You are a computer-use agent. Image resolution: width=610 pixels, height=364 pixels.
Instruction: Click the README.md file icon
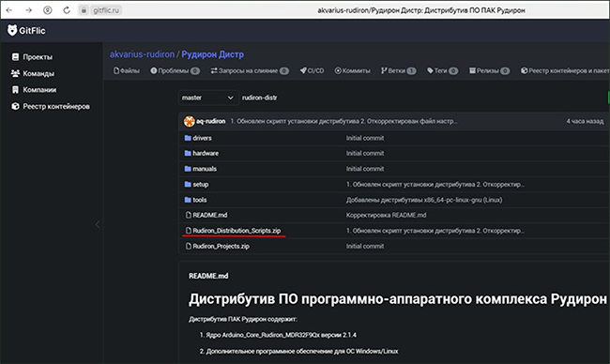click(x=189, y=215)
